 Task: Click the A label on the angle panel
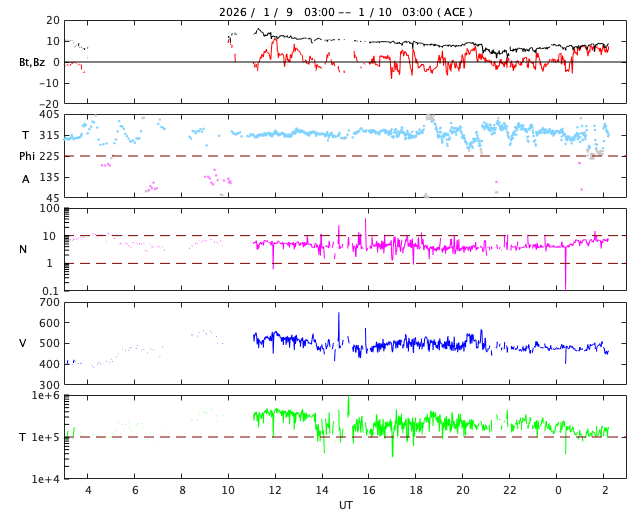pos(26,179)
